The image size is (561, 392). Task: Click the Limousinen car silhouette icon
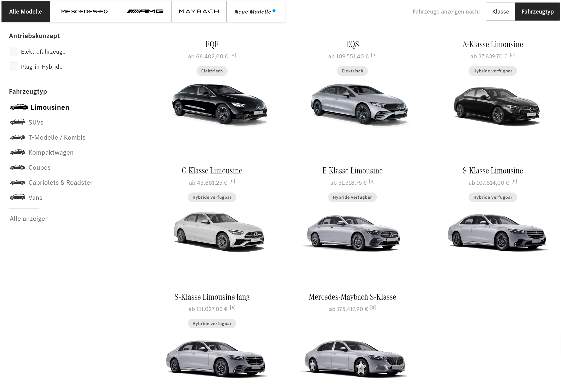[x=19, y=107]
